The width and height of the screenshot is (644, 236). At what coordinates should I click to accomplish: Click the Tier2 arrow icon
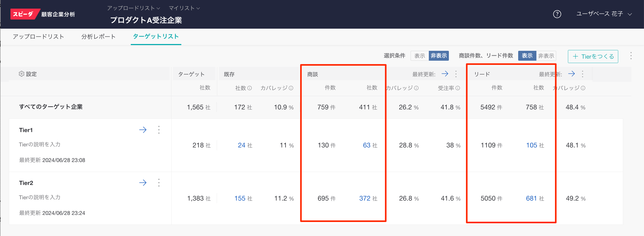143,183
